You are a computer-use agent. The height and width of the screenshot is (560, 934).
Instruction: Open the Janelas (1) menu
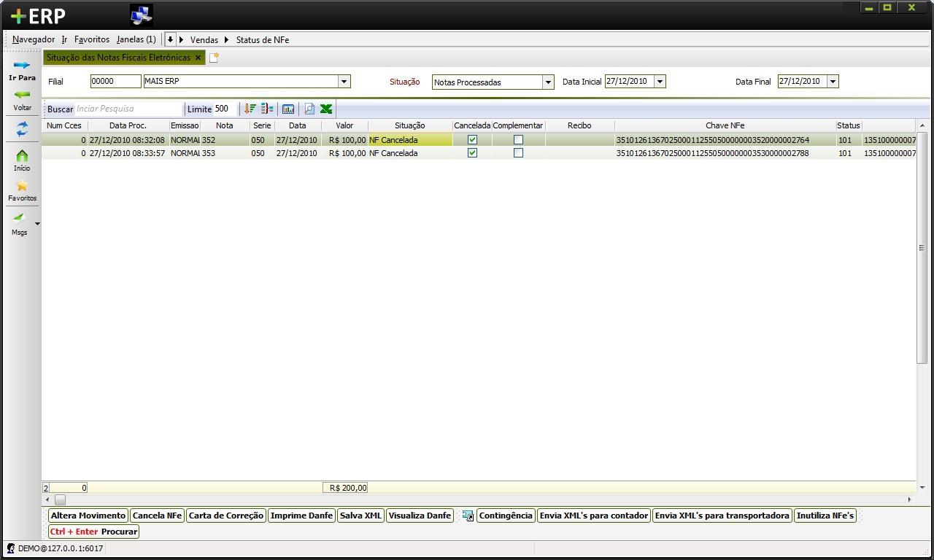[136, 39]
